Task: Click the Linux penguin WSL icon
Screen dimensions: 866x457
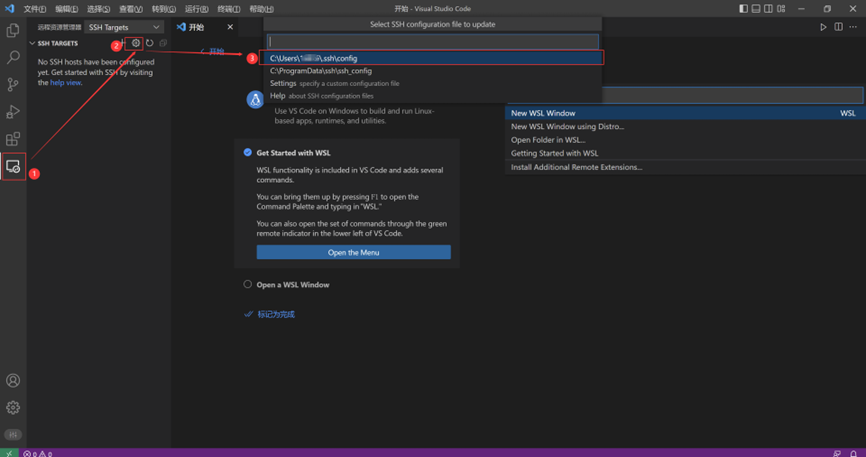Action: (255, 99)
